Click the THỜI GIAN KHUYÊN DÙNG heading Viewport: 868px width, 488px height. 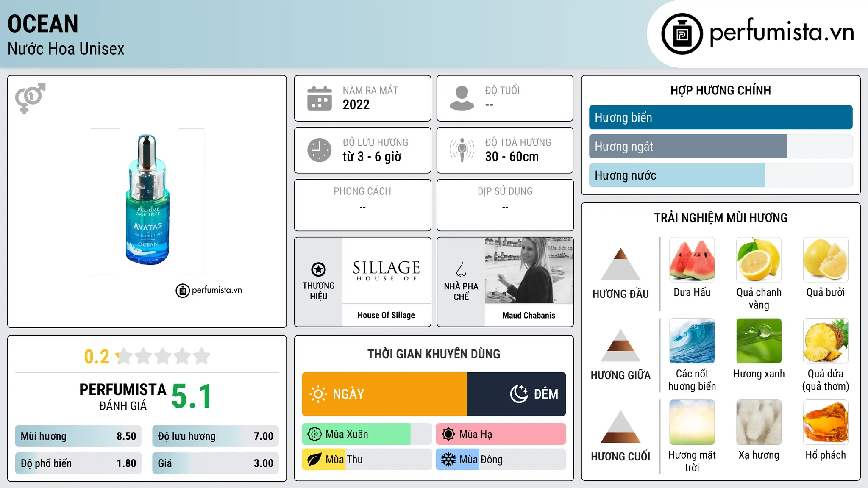434,354
